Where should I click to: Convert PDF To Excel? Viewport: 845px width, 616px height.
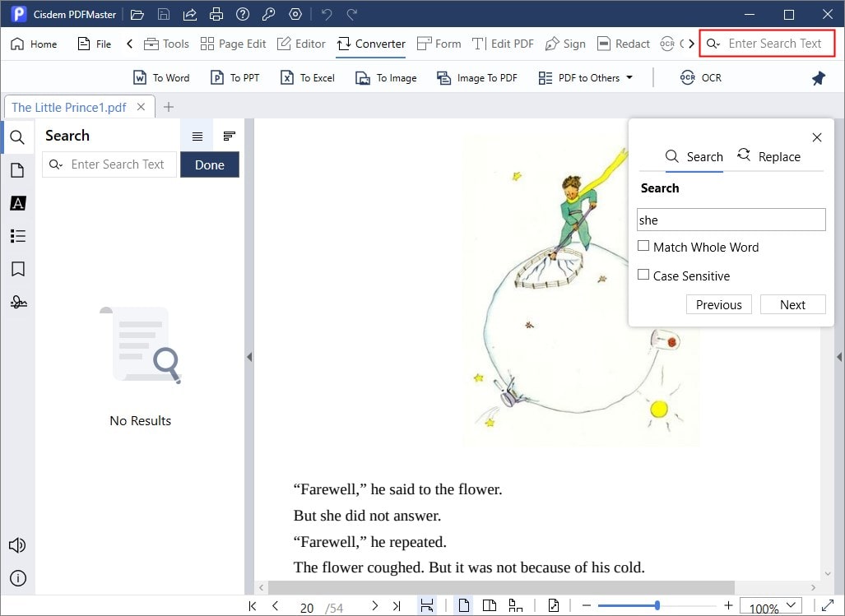tap(308, 78)
